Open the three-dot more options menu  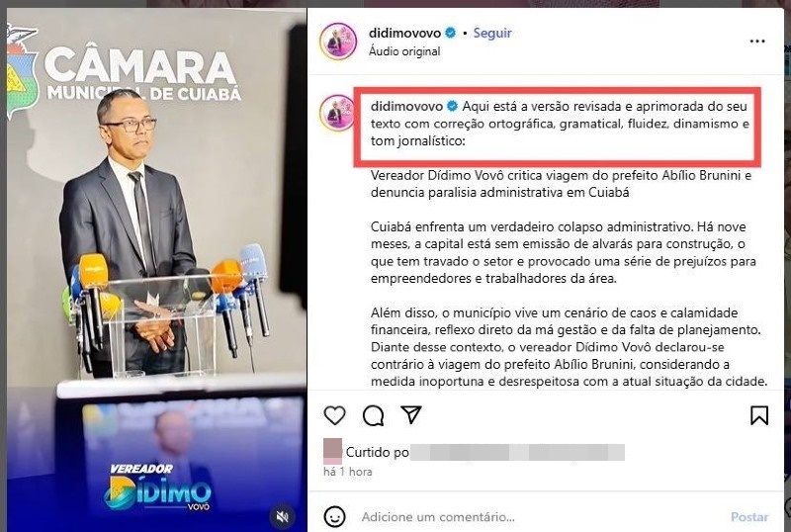click(x=757, y=42)
